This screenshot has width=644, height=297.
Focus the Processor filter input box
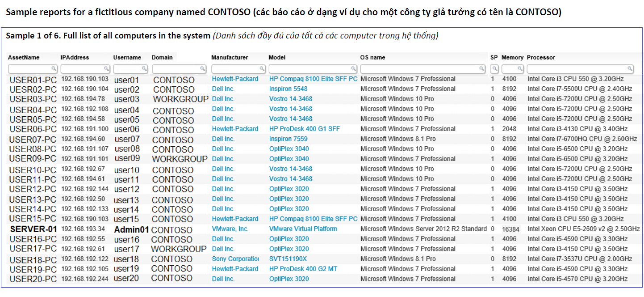580,69
